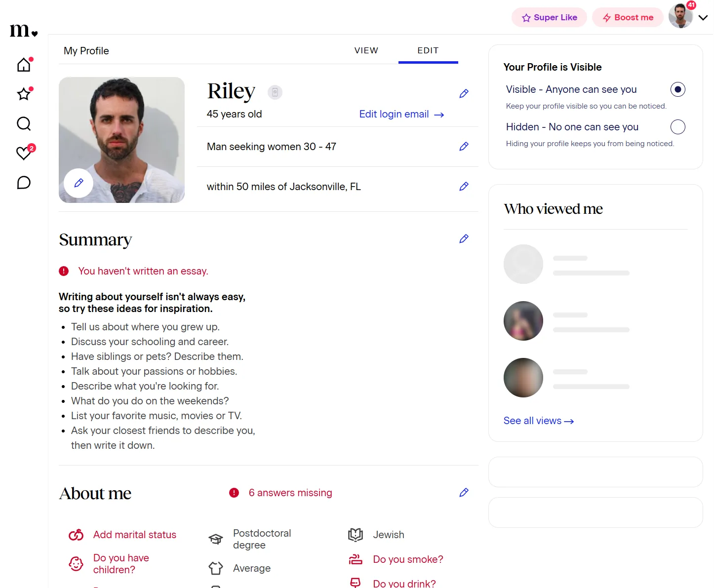Click the Jewish religion text
The width and height of the screenshot is (714, 588).
389,535
